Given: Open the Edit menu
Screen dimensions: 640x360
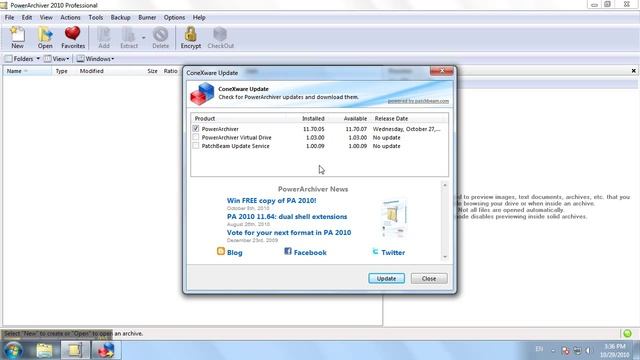Looking at the screenshot, I should coord(27,18).
